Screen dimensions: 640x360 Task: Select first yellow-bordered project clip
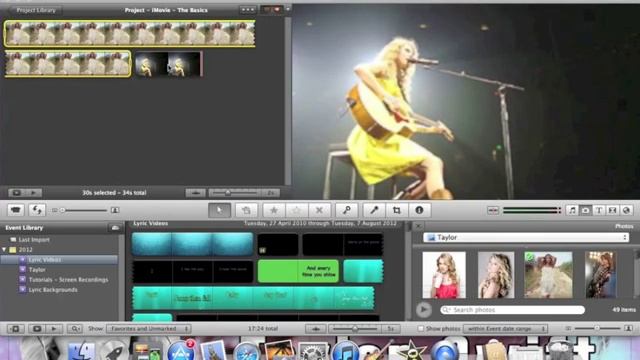tap(130, 33)
